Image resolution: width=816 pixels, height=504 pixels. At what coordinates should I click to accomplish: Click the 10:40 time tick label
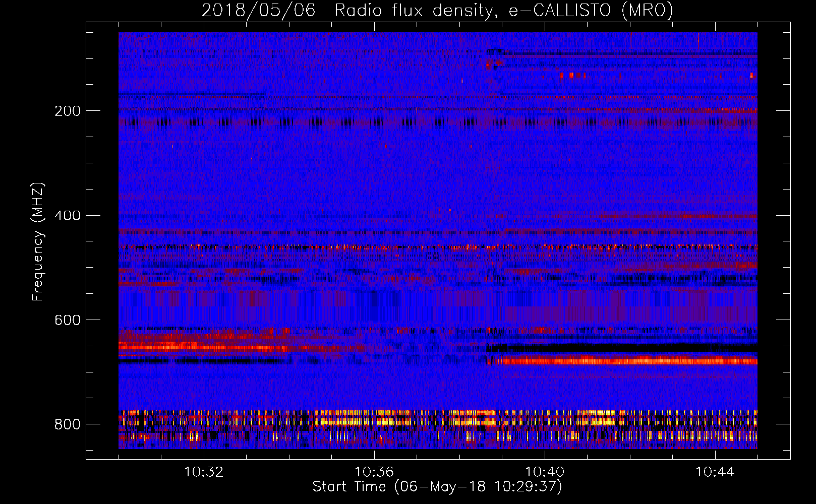point(545,472)
